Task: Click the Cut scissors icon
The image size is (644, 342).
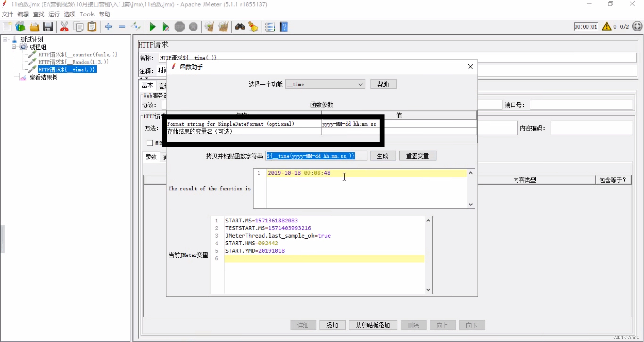Action: 64,27
